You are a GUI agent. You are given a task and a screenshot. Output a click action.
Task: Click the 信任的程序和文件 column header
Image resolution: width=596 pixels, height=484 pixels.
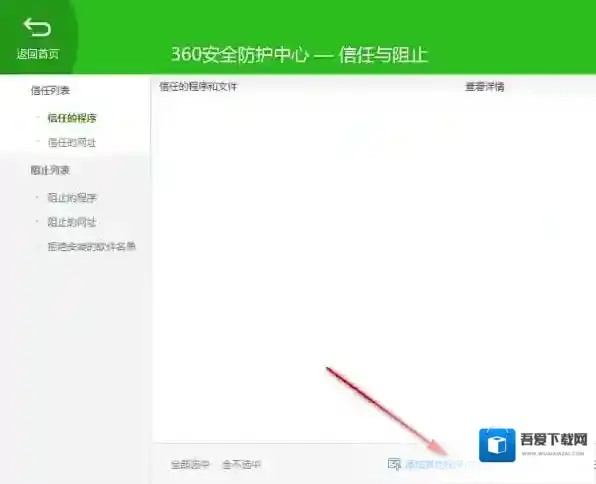[198, 87]
